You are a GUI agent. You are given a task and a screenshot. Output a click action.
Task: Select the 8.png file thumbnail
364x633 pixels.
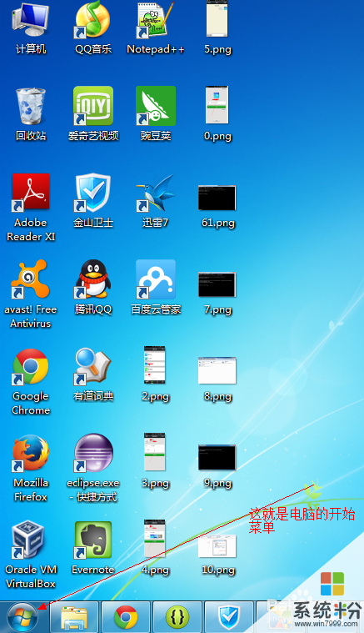[217, 370]
